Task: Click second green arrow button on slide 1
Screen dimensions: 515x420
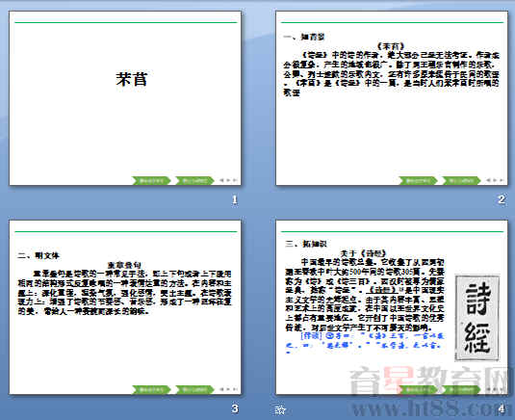Action: tap(194, 180)
